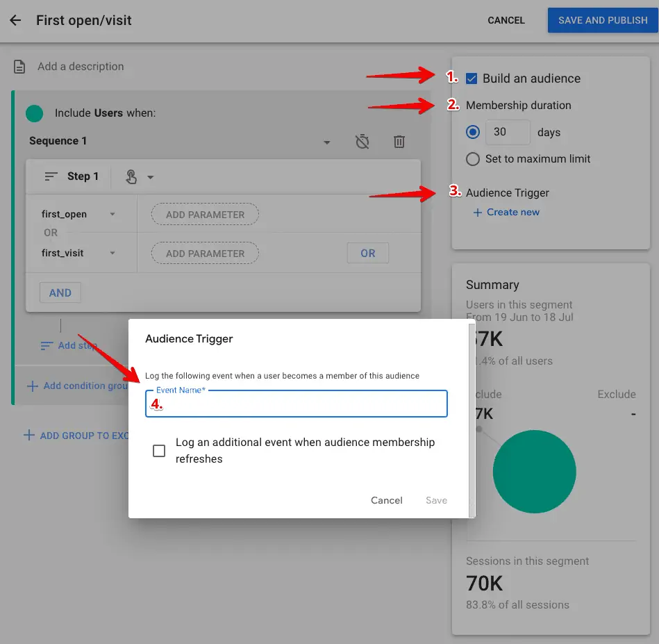
Task: Cancel the Audience Trigger dialog
Action: 386,500
